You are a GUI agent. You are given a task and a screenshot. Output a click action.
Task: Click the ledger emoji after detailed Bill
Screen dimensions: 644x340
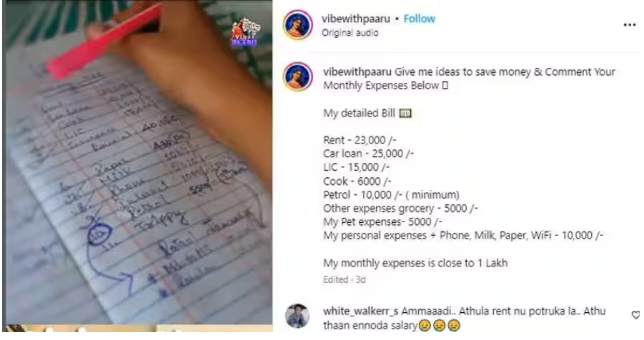405,114
